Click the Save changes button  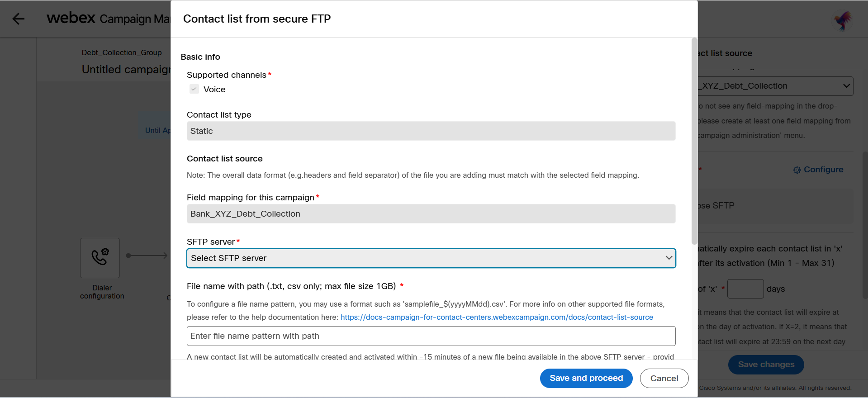pyautogui.click(x=766, y=365)
